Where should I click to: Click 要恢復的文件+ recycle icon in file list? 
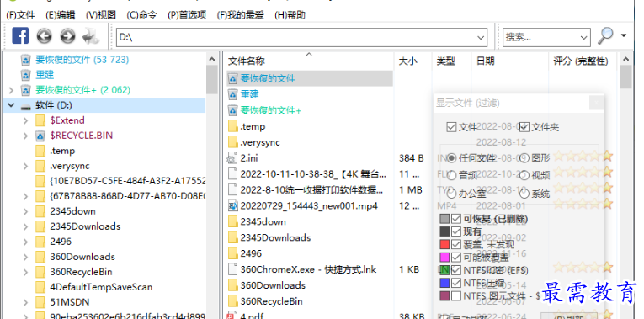coord(233,110)
